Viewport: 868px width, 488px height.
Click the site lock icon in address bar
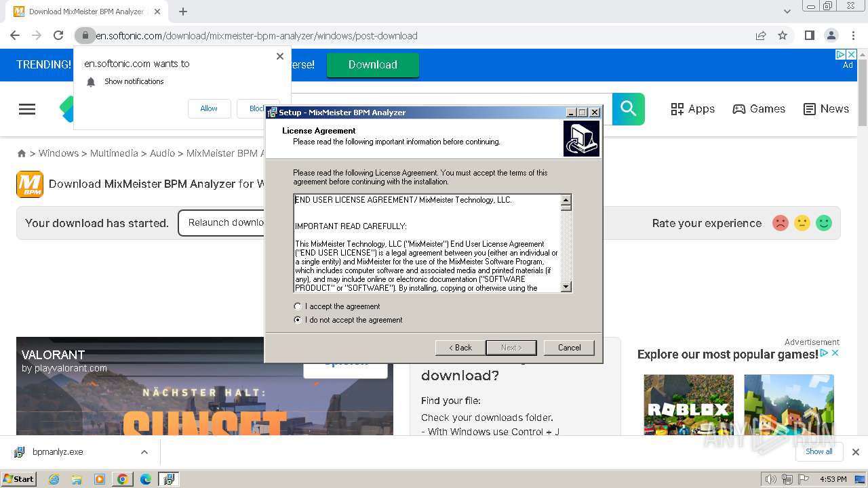pos(85,35)
